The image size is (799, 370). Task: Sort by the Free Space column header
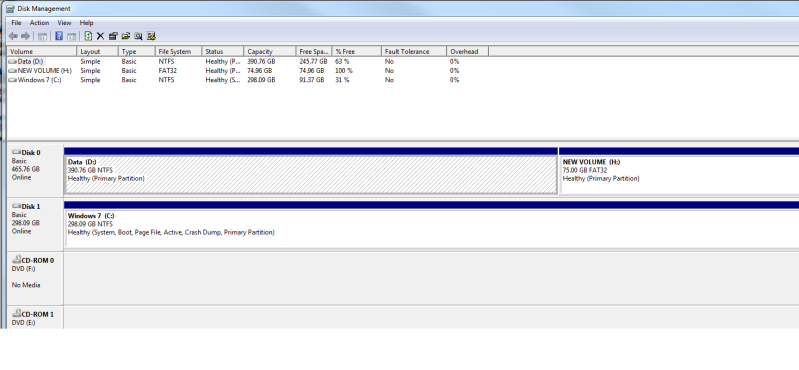(x=314, y=51)
